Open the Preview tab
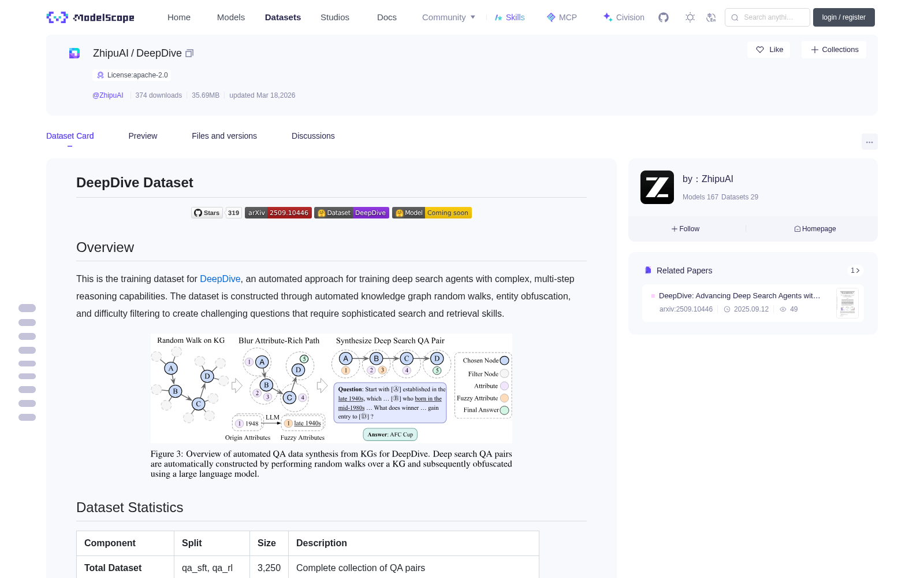924x578 pixels. point(143,136)
